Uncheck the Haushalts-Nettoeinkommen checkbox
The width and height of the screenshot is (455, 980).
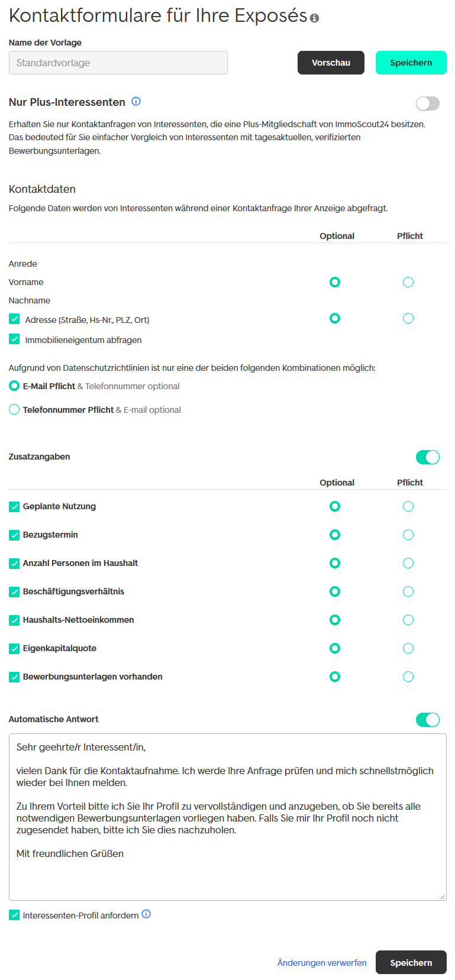tap(14, 620)
